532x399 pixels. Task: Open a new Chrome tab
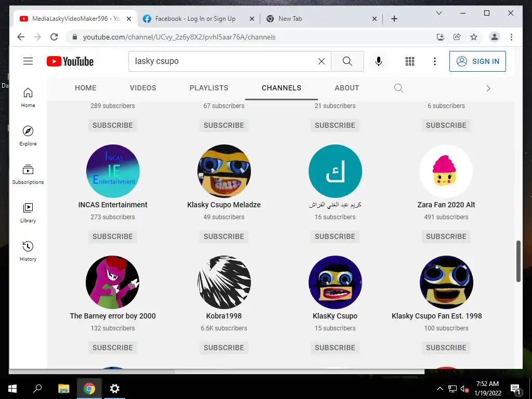(x=394, y=19)
